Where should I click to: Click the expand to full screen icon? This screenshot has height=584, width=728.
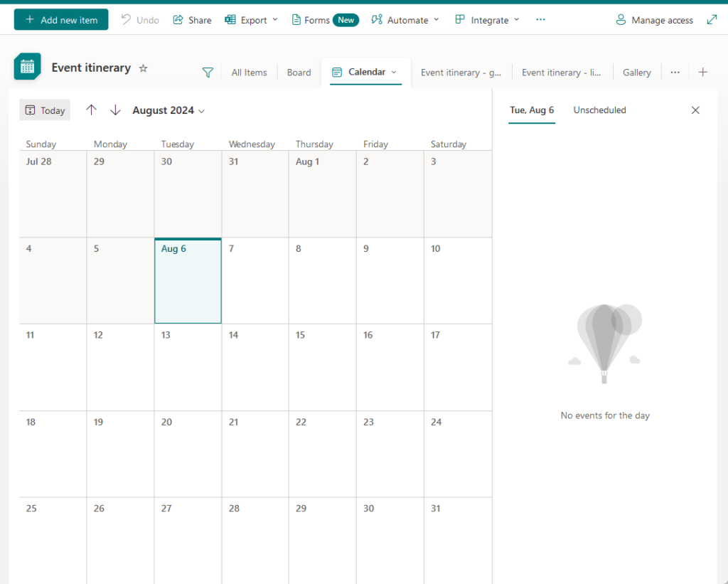[x=712, y=19]
